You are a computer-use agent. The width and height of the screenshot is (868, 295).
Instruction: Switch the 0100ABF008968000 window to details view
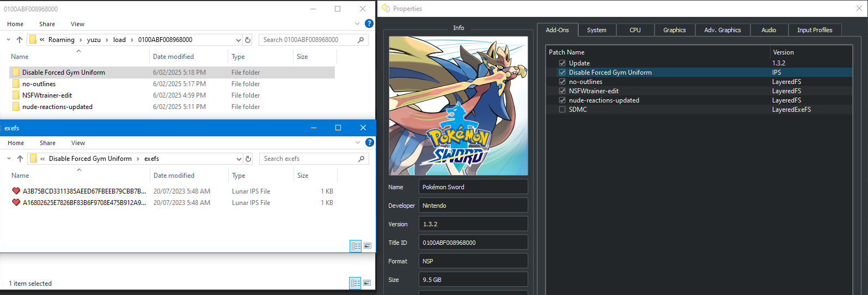(x=355, y=283)
